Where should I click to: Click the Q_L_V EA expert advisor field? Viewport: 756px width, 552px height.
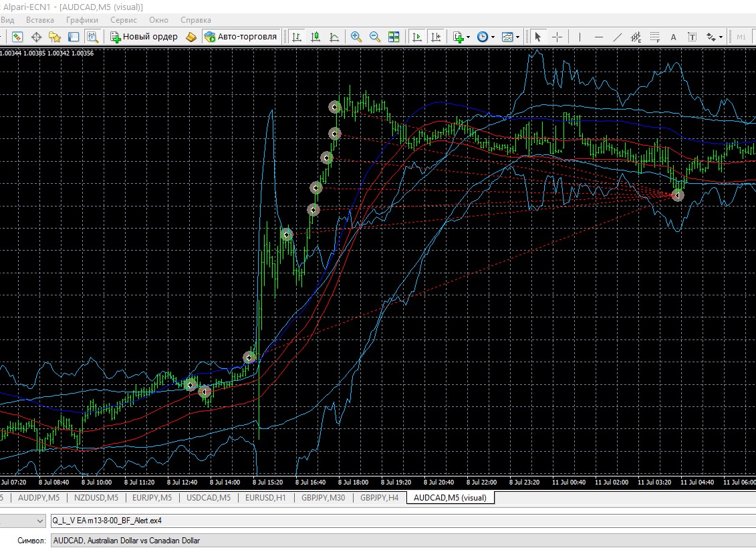403,521
